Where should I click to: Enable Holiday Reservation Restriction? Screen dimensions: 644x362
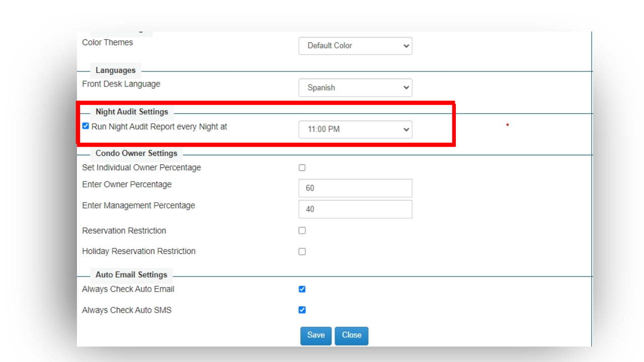[x=302, y=251]
